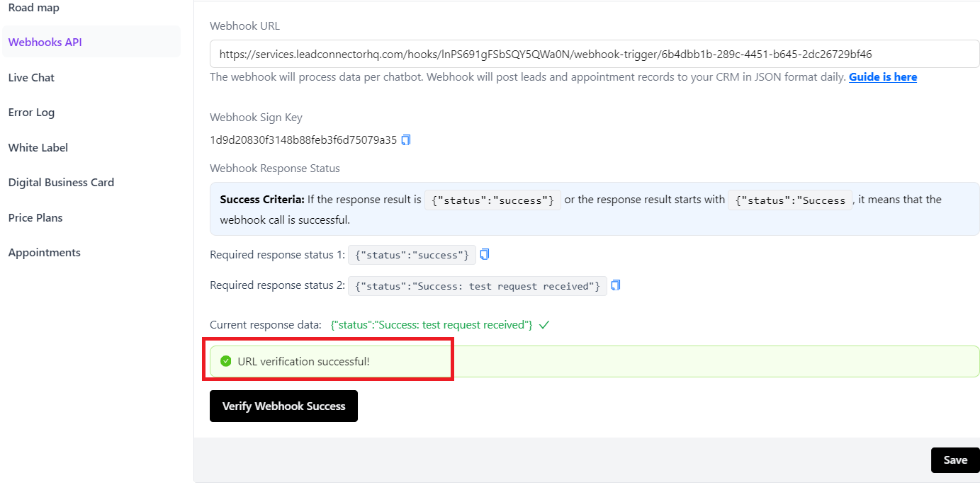Go to Live Chat page
This screenshot has height=485, width=980.
(31, 77)
